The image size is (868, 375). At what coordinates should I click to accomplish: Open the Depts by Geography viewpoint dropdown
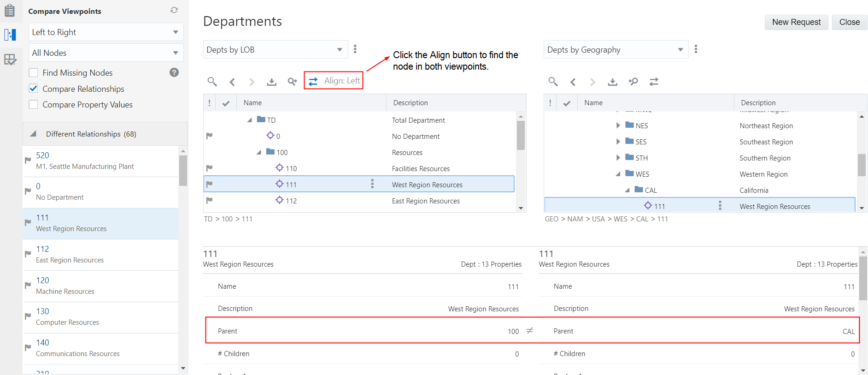click(616, 49)
